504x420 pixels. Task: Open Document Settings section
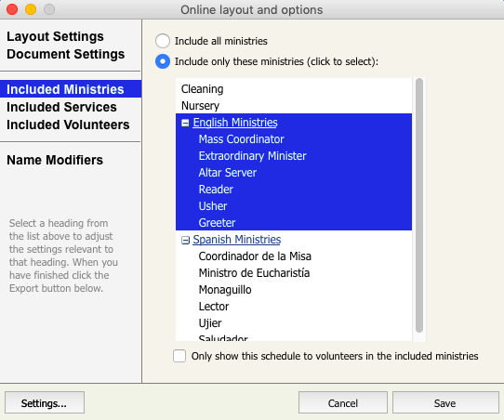66,54
